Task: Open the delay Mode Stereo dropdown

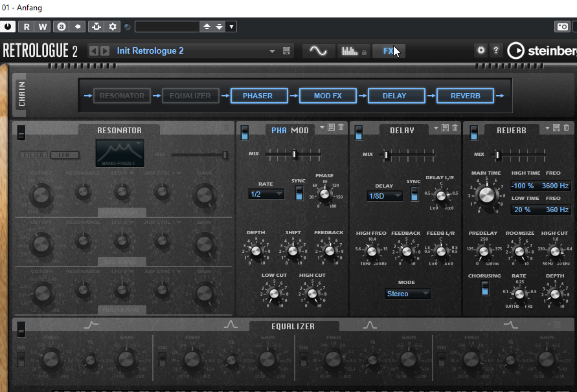Action: tap(407, 294)
